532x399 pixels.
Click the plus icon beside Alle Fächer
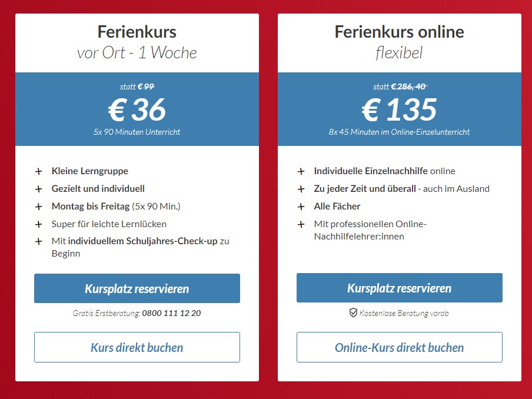point(301,207)
